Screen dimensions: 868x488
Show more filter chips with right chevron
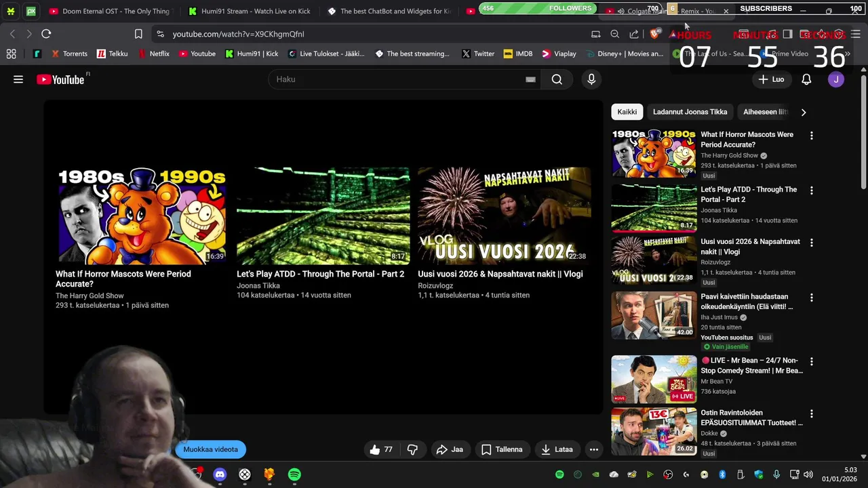804,113
